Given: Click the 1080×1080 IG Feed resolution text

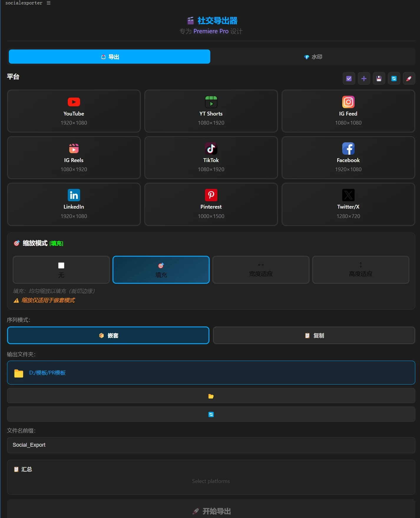Looking at the screenshot, I should click(x=348, y=123).
